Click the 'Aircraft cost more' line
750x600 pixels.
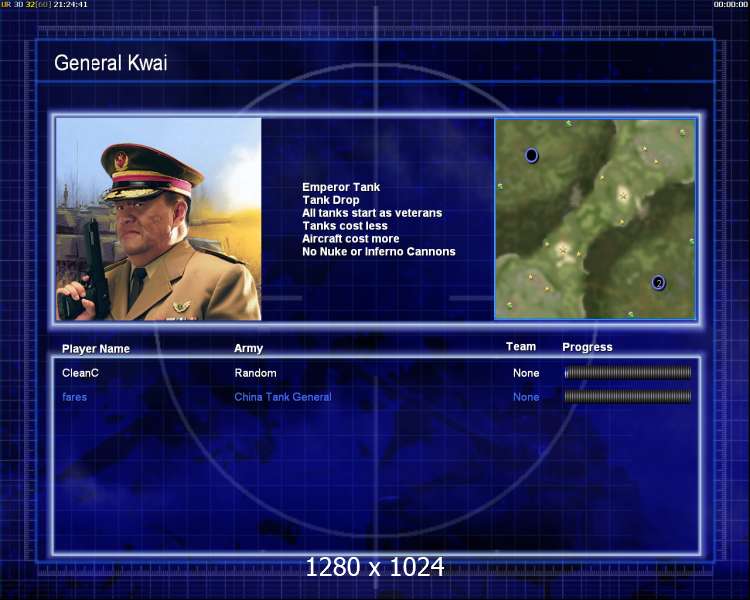click(351, 239)
